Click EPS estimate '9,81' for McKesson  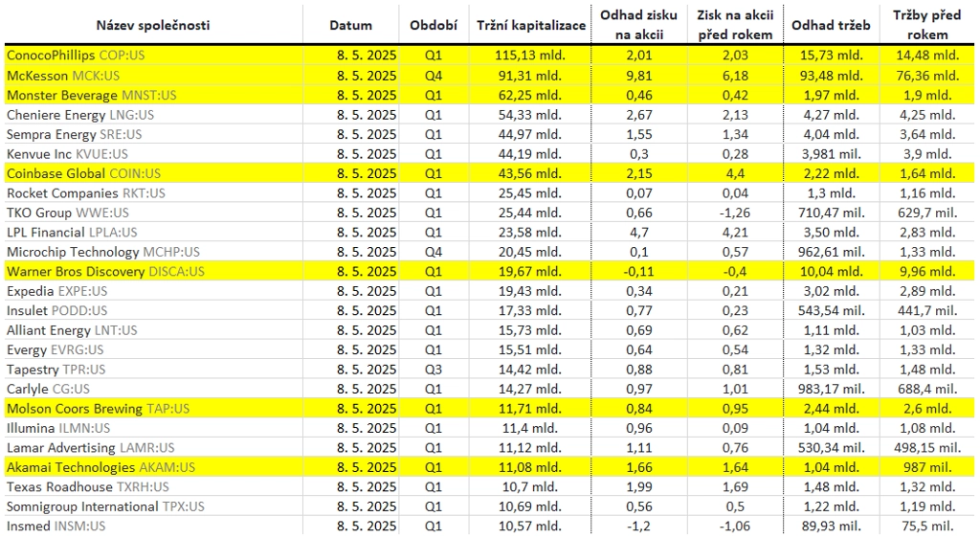[638, 77]
